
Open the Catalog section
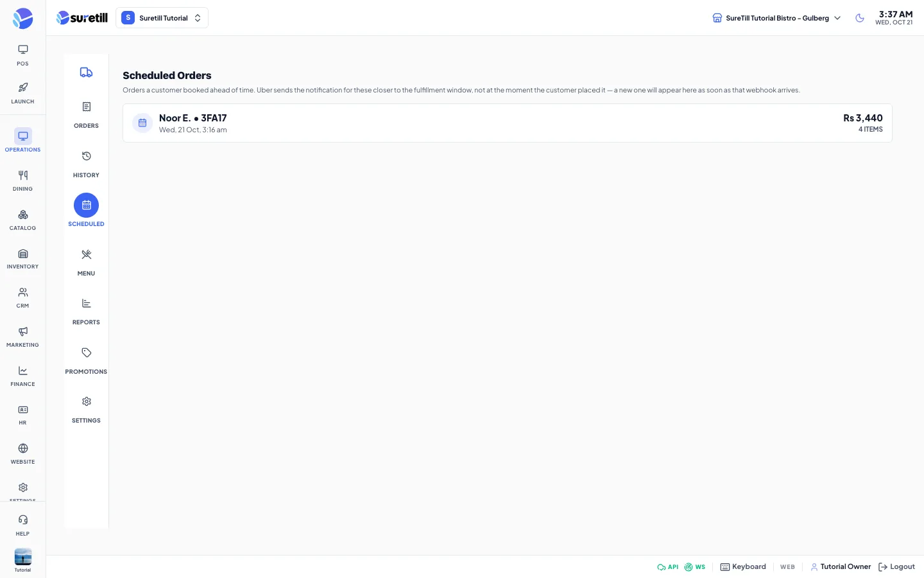22,220
